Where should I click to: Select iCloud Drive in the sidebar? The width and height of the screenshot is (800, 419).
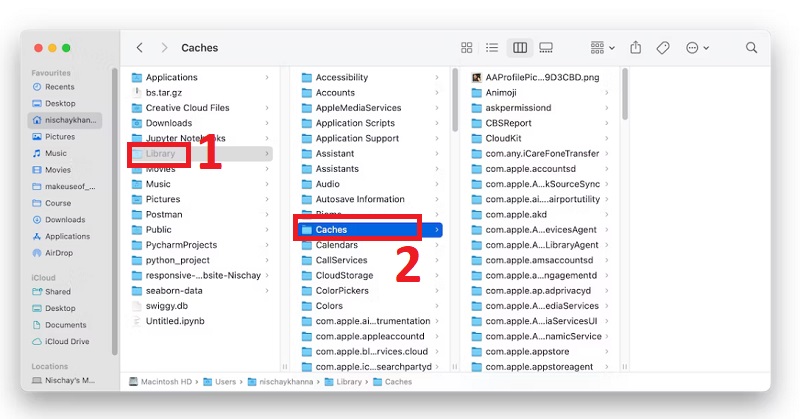(x=67, y=341)
